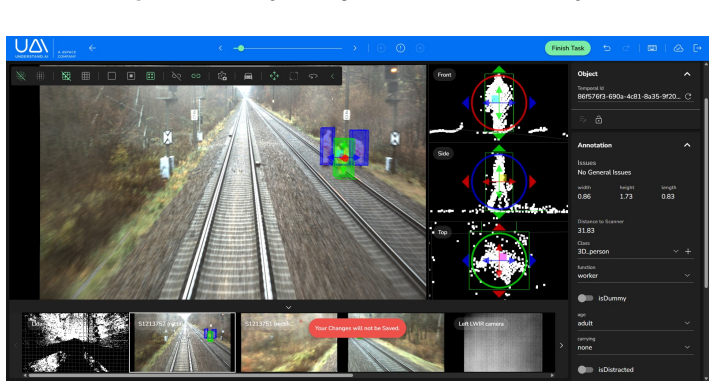Screen dimensions: 715x387
Task: Select the green move arrows tool
Action: pos(274,76)
